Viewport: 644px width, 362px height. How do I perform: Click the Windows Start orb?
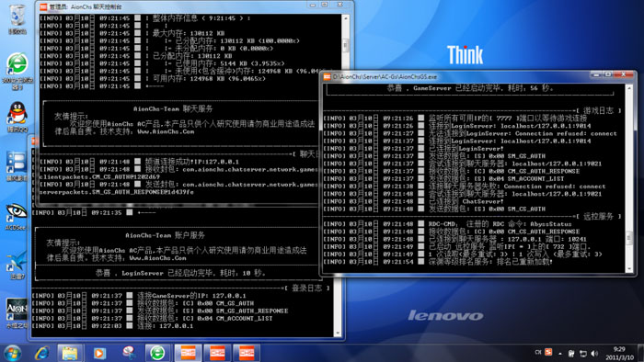click(x=12, y=354)
